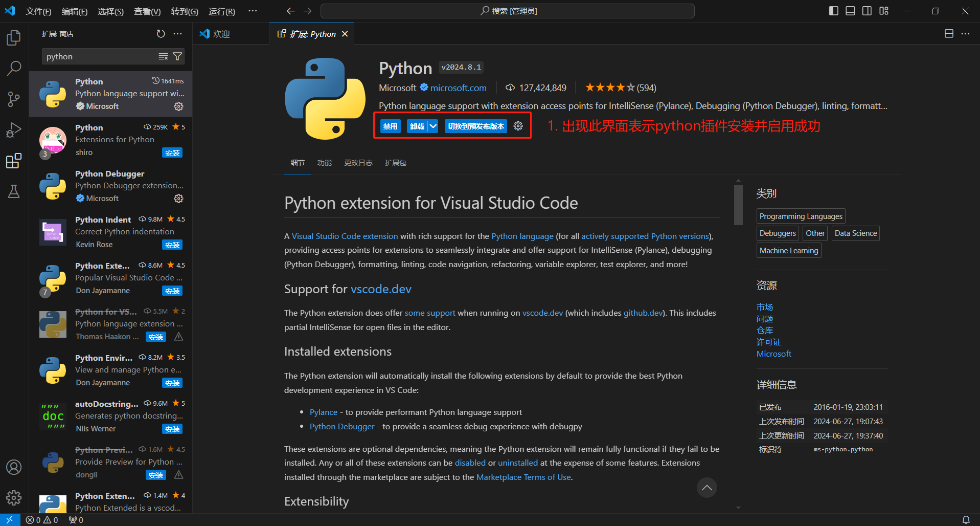Open the command center search box
This screenshot has width=980, height=526.
tap(507, 11)
